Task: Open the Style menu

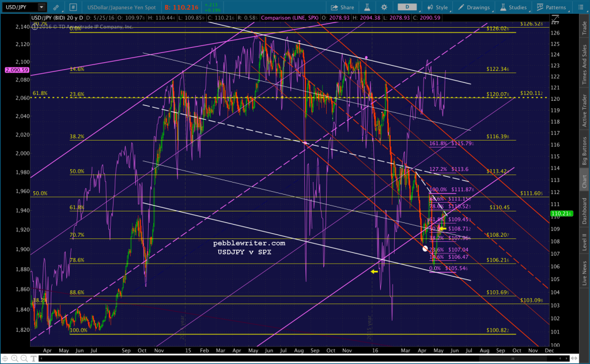Action: (437, 7)
